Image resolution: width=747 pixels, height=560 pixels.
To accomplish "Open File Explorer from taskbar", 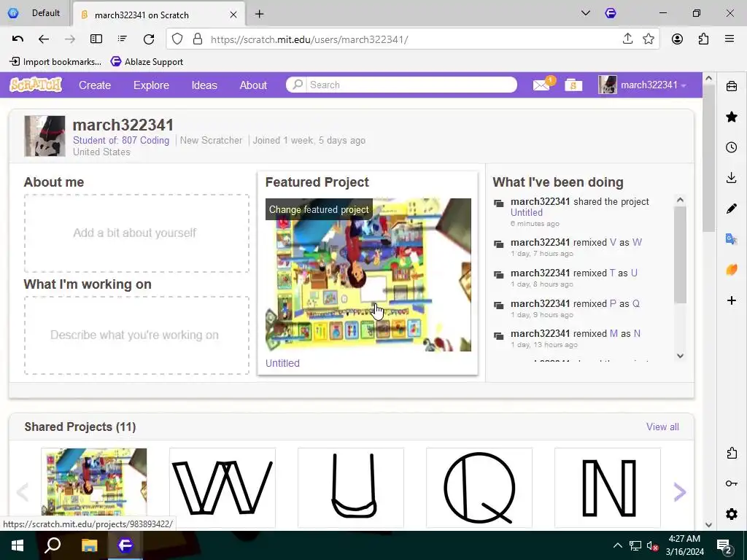I will (x=89, y=545).
